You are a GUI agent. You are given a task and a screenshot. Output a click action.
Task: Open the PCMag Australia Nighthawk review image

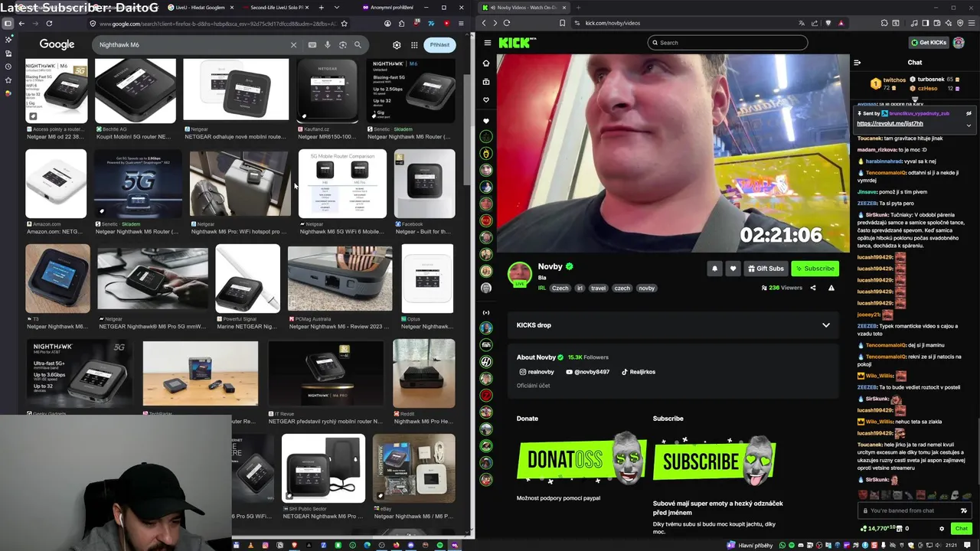pos(340,279)
